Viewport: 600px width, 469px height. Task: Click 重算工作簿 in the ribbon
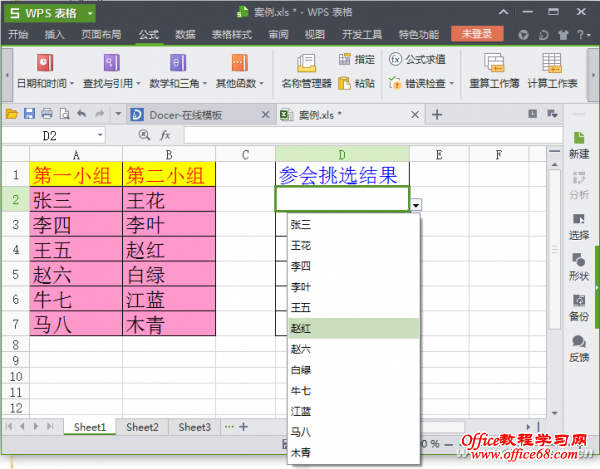(494, 70)
